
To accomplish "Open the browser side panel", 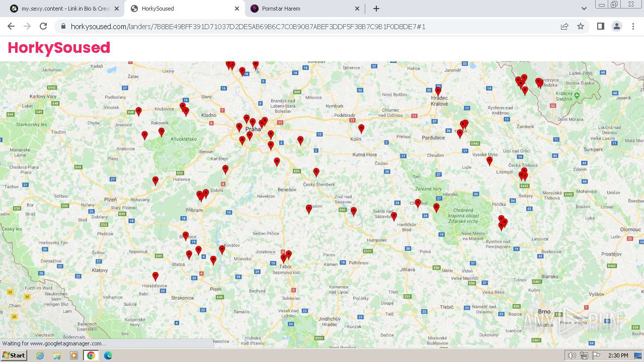I will point(601,26).
